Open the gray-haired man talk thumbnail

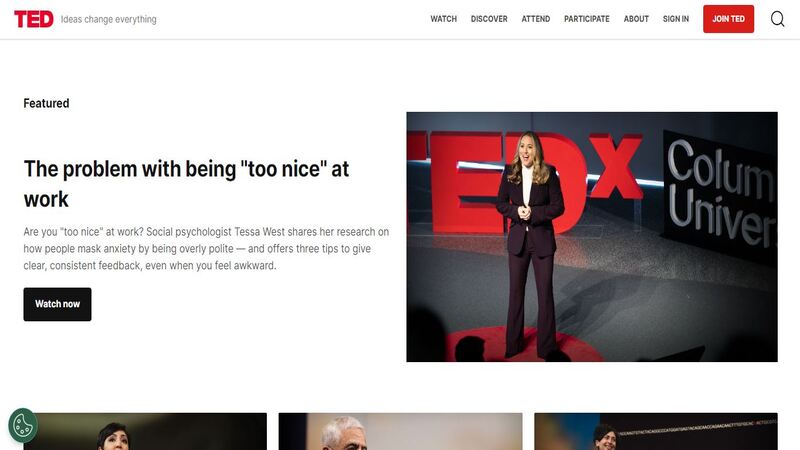(x=400, y=432)
